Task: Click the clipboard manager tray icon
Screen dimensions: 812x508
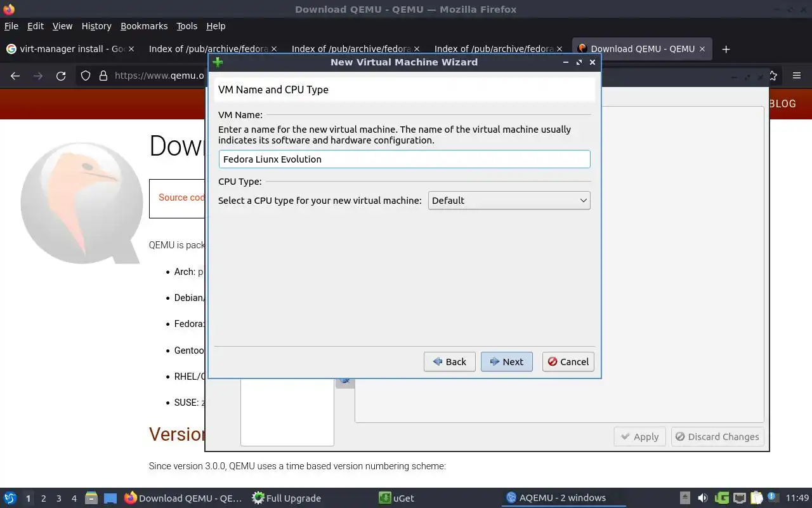Action: coord(756,498)
